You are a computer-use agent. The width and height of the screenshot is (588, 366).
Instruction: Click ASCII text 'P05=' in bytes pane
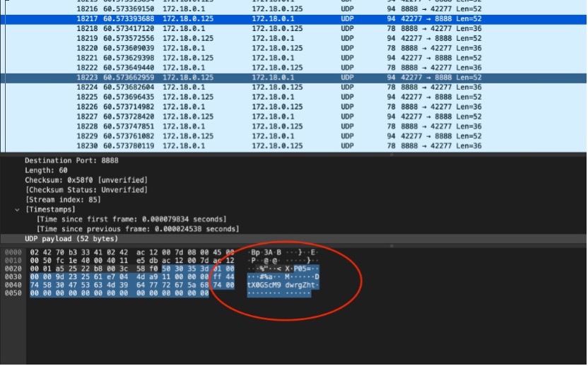[302, 269]
